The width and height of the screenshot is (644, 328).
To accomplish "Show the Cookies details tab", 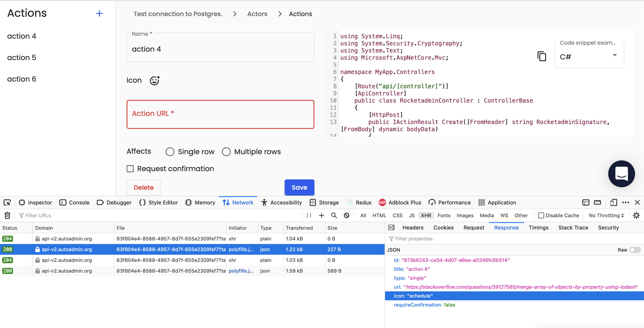I will [x=443, y=228].
